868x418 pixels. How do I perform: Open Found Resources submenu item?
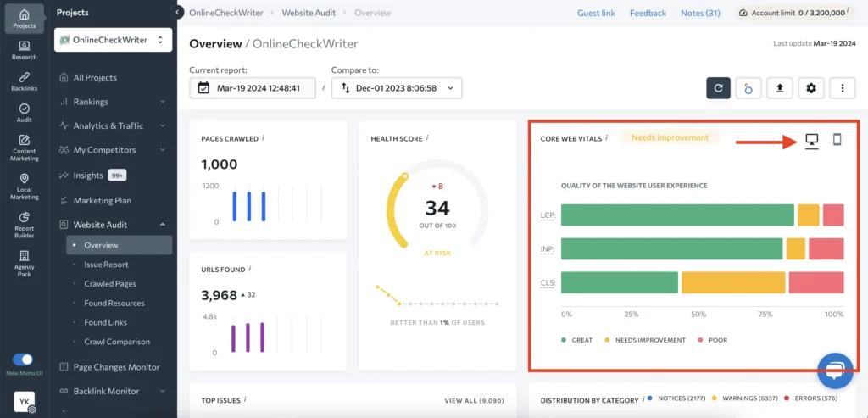[114, 304]
